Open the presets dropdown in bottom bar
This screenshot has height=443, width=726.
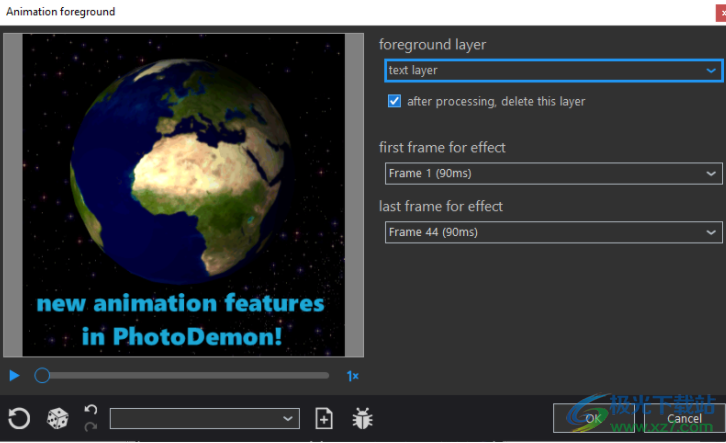tap(205, 418)
